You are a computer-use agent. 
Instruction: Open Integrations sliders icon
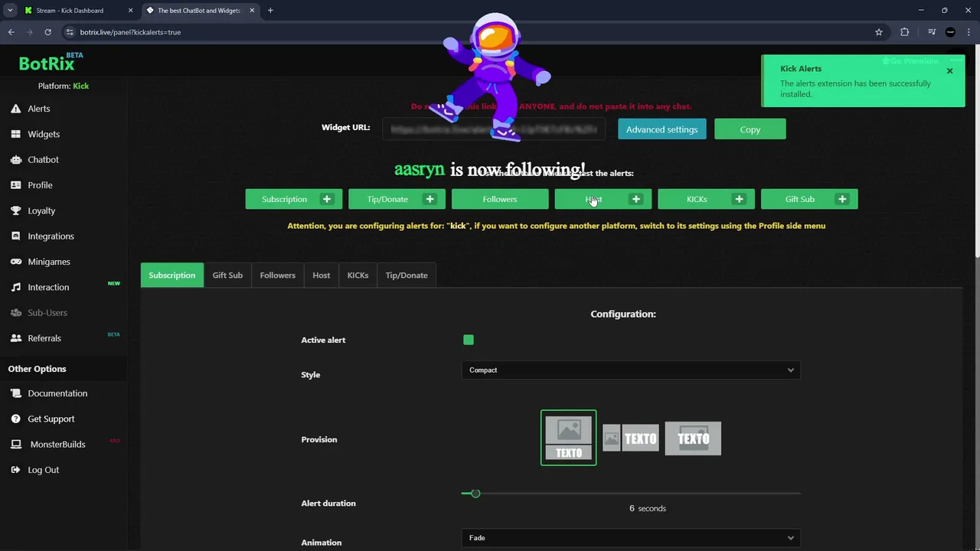(15, 236)
